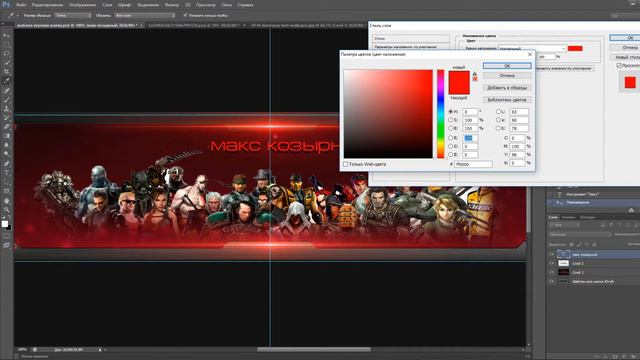Click Отмена in the color picker dialog
The height and width of the screenshot is (360, 640).
(507, 76)
